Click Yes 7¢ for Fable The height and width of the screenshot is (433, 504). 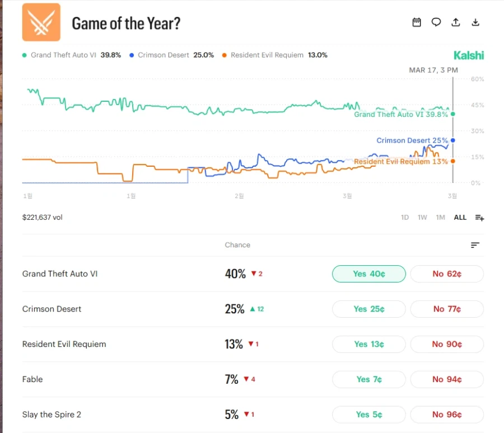pos(368,379)
